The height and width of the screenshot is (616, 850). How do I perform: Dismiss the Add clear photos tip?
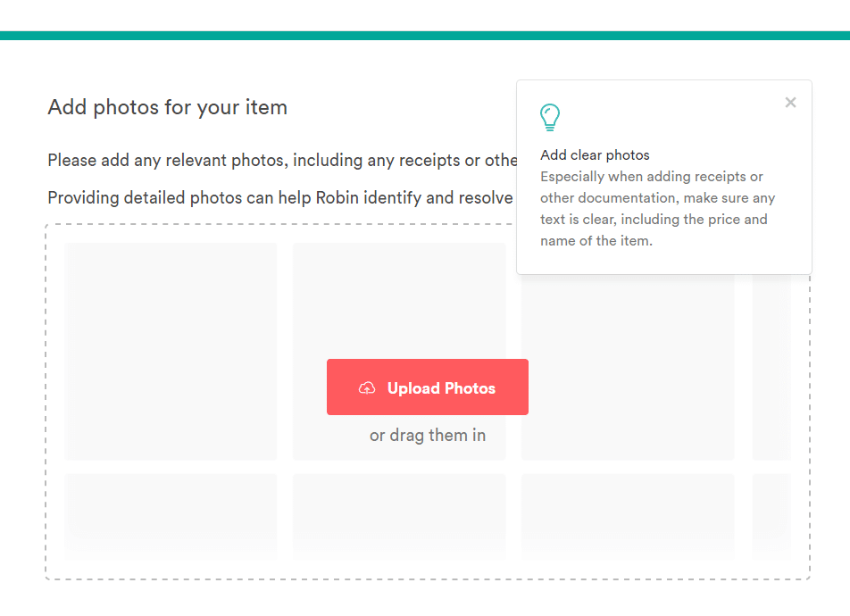(x=790, y=103)
